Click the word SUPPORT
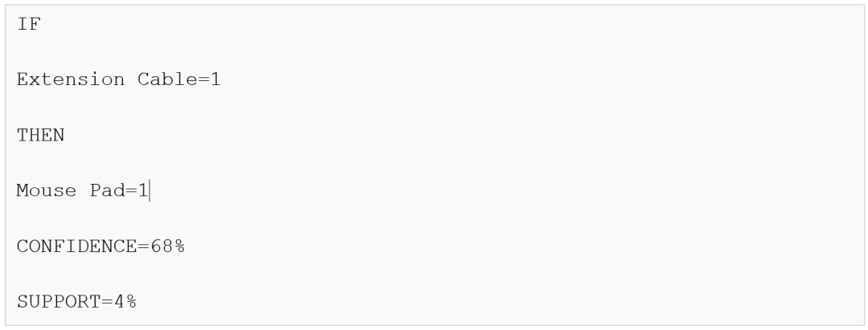This screenshot has height=330, width=868. 52,299
